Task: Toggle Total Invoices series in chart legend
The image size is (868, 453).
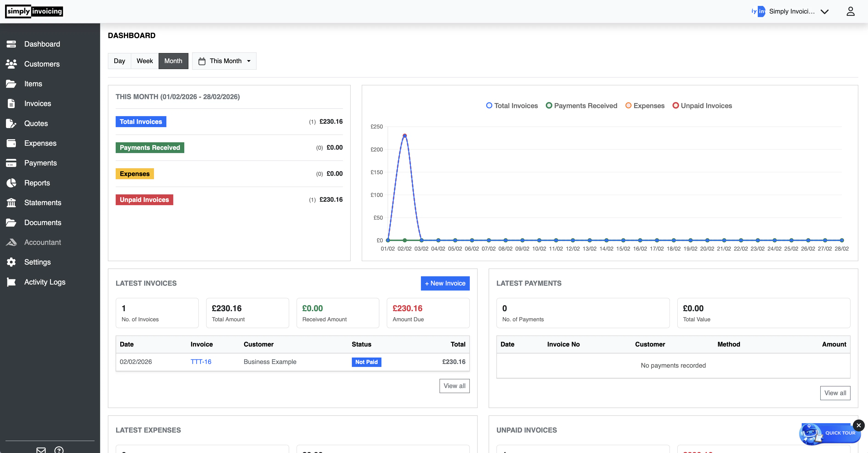Action: point(512,106)
